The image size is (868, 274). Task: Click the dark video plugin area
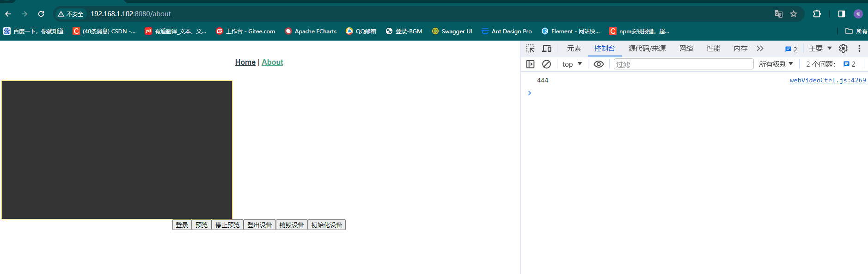(117, 150)
